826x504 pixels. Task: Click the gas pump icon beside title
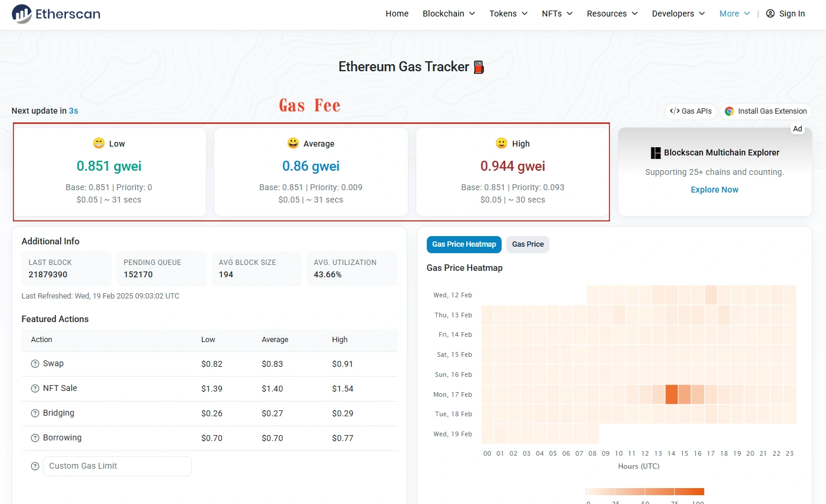coord(479,67)
